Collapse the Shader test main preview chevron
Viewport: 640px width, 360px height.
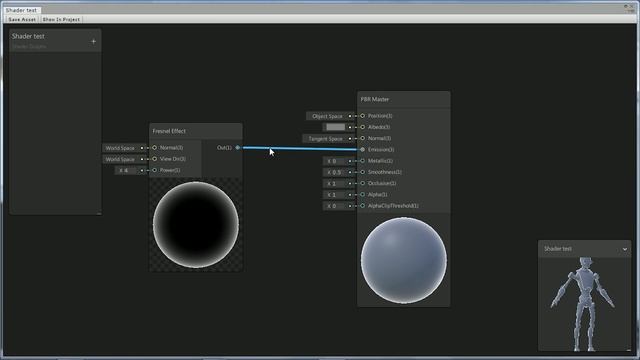(624, 249)
